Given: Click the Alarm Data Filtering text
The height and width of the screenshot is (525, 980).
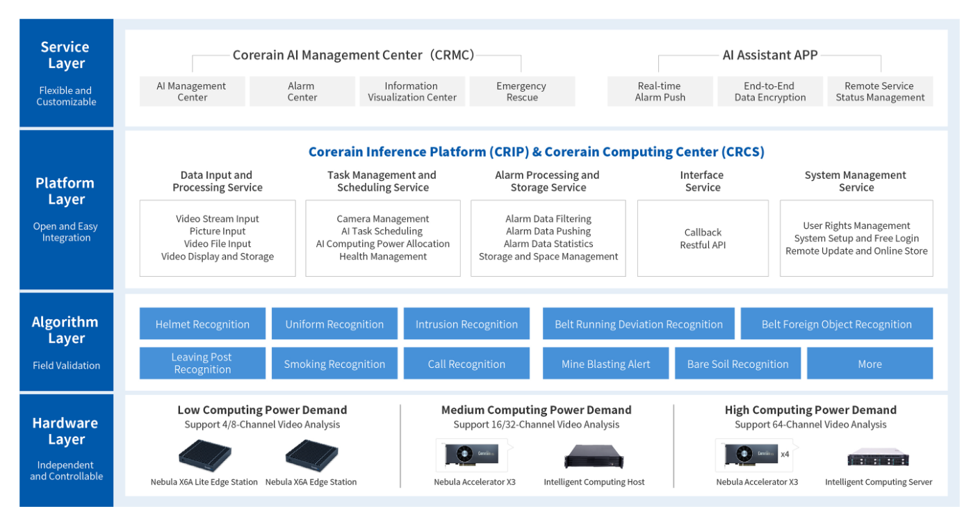Looking at the screenshot, I should (x=548, y=219).
